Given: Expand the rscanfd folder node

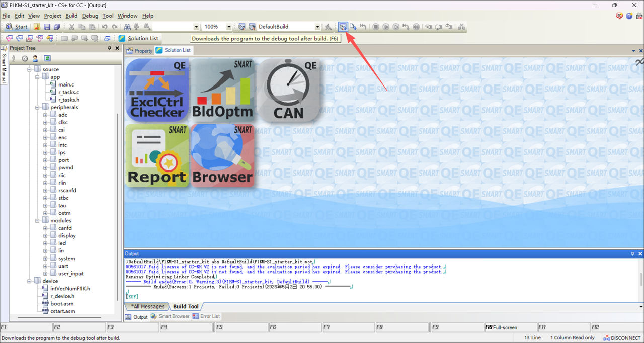Looking at the screenshot, I should point(45,190).
